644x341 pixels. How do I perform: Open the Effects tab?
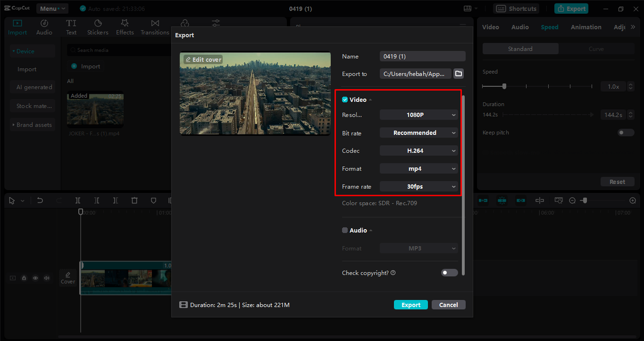[125, 27]
